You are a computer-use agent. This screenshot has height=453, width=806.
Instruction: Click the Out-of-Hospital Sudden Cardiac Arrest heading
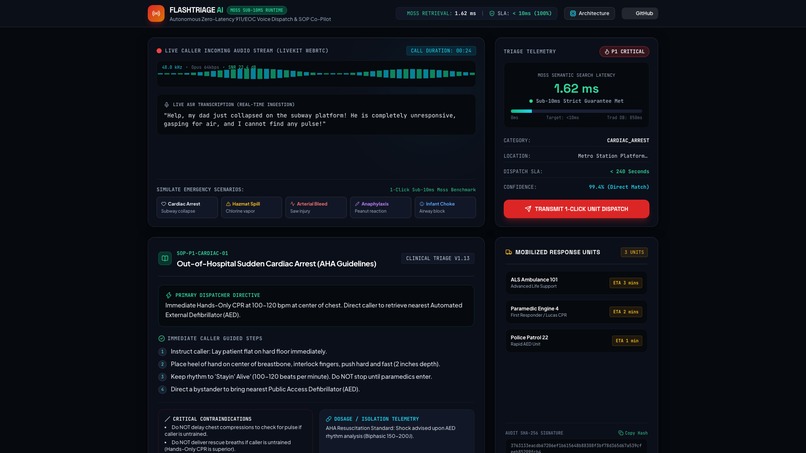[277, 264]
